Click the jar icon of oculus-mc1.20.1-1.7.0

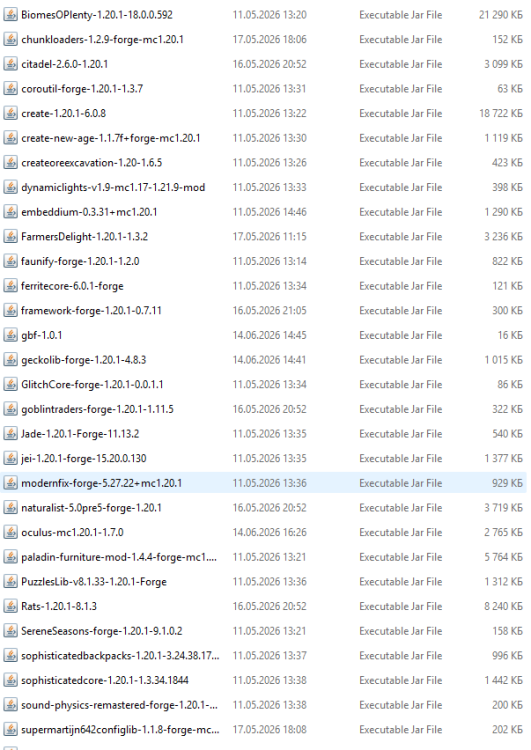pos(11,532)
